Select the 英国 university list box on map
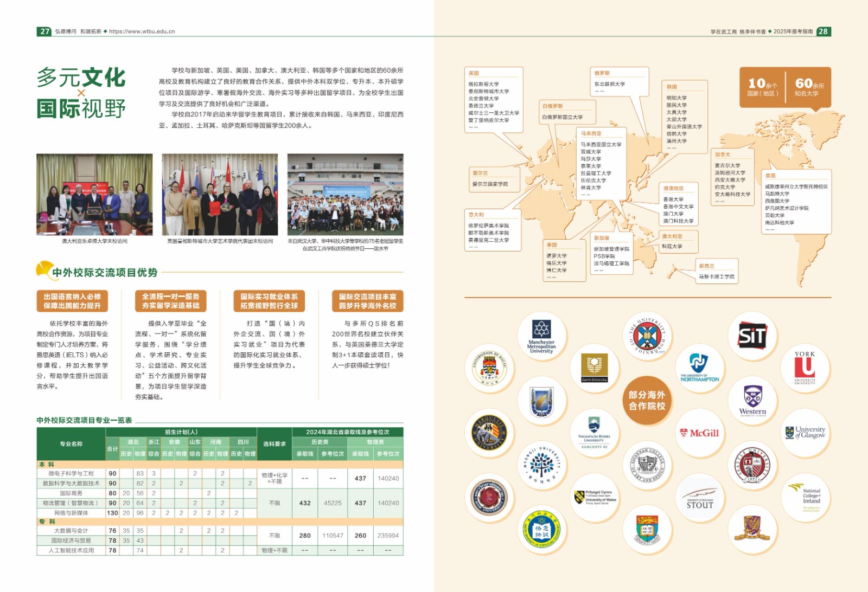The width and height of the screenshot is (868, 592). (x=494, y=100)
